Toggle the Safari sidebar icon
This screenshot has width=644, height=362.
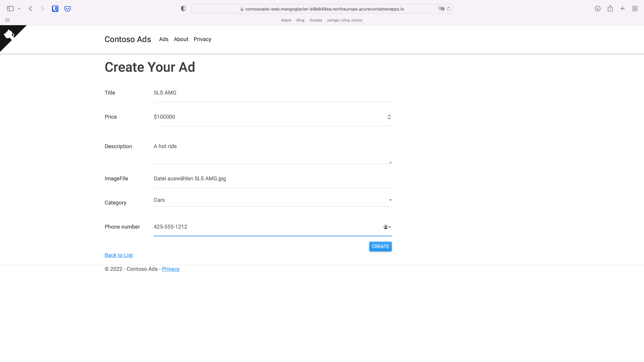(10, 9)
